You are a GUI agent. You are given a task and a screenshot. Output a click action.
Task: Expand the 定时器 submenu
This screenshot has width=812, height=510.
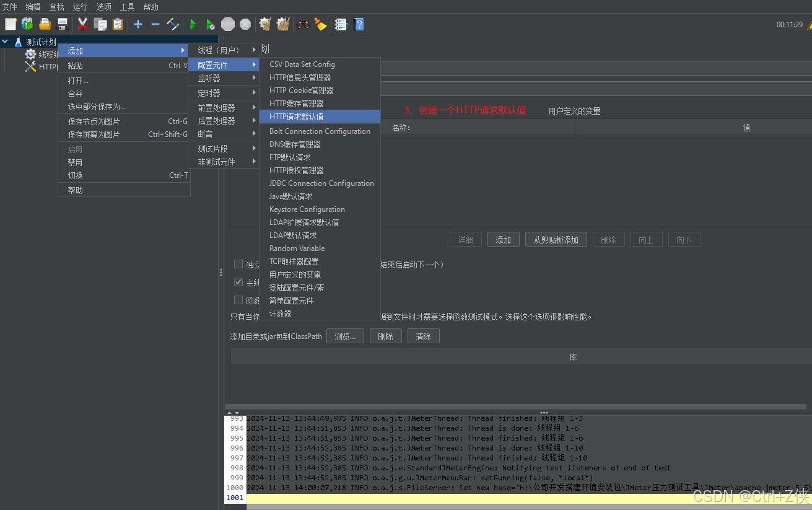[224, 94]
